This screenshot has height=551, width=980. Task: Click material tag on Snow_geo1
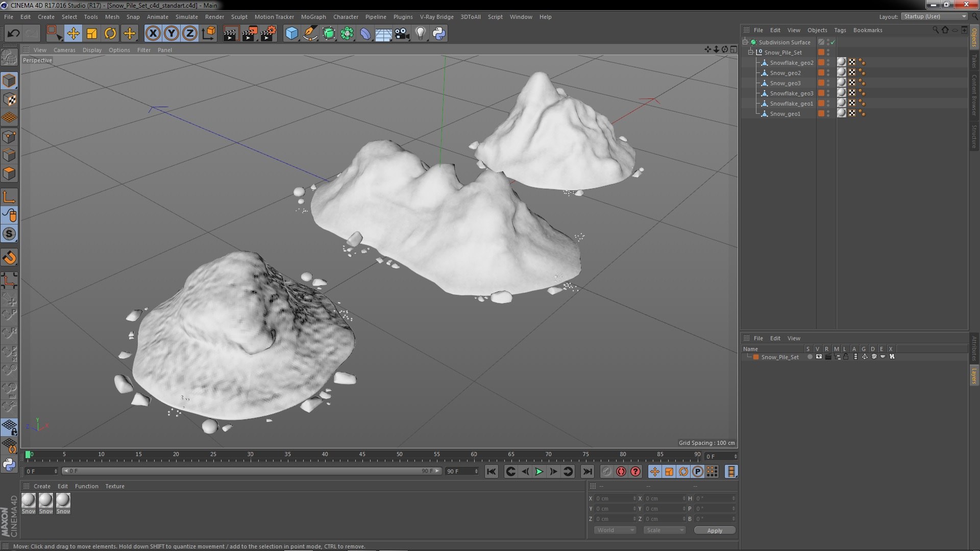(841, 113)
